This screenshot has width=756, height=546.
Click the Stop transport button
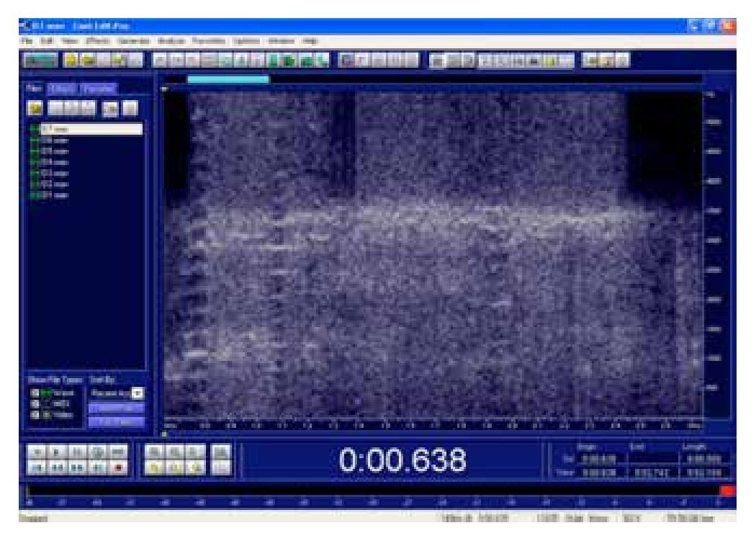point(36,452)
